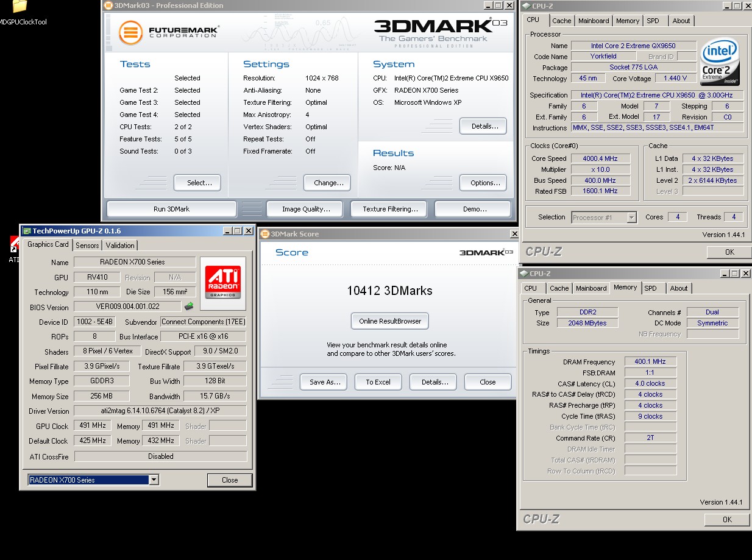This screenshot has width=752, height=560.
Task: Click Close in the 3DMark Score window
Action: [488, 382]
